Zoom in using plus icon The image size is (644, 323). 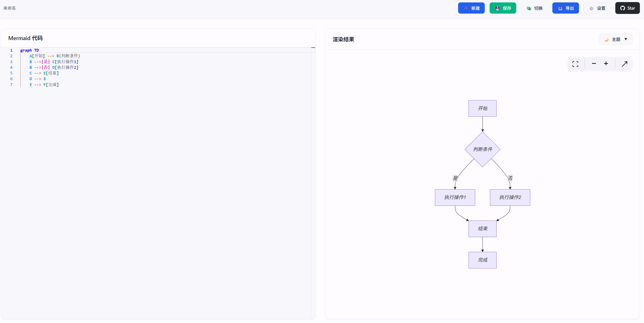click(x=606, y=64)
